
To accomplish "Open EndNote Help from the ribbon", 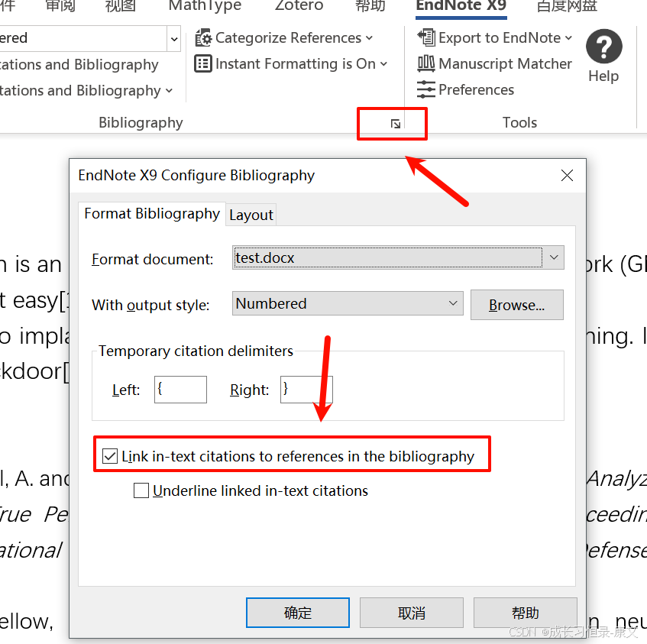I will click(603, 56).
